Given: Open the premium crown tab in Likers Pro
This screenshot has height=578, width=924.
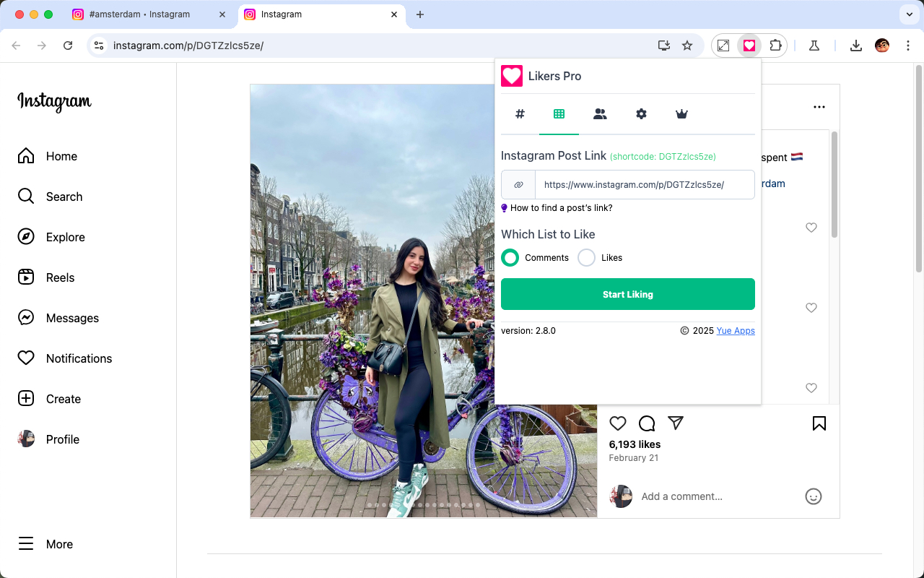Looking at the screenshot, I should click(x=681, y=113).
